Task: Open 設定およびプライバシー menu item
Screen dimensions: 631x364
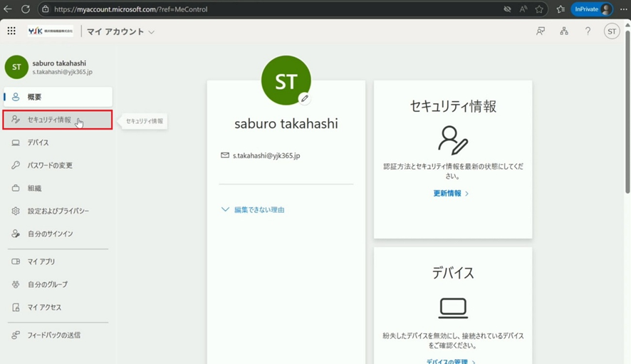Action: 58,211
